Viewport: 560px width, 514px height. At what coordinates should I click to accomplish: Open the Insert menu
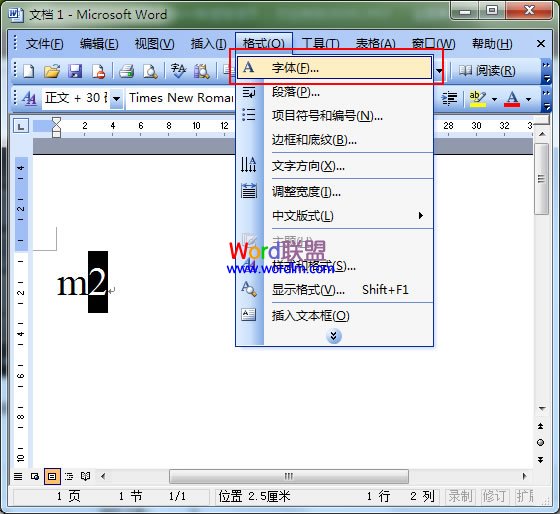[209, 44]
